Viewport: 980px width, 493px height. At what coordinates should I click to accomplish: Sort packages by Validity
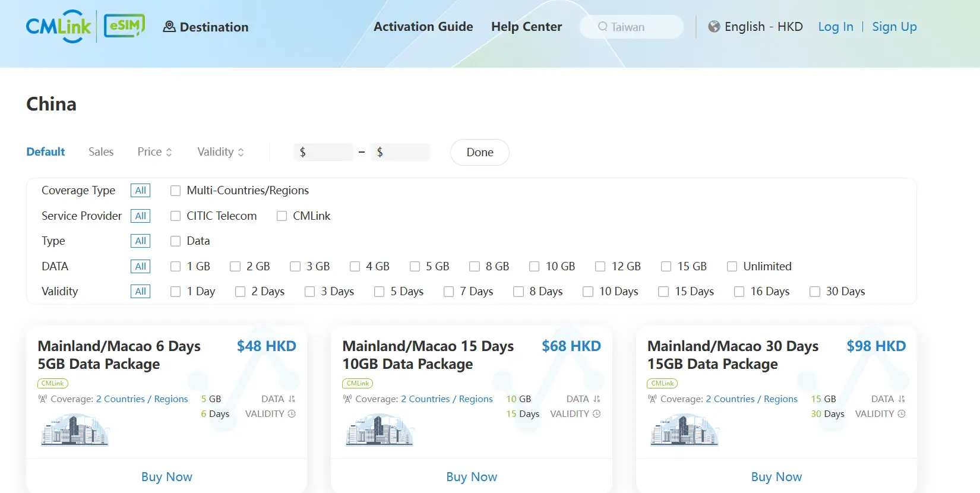[220, 152]
